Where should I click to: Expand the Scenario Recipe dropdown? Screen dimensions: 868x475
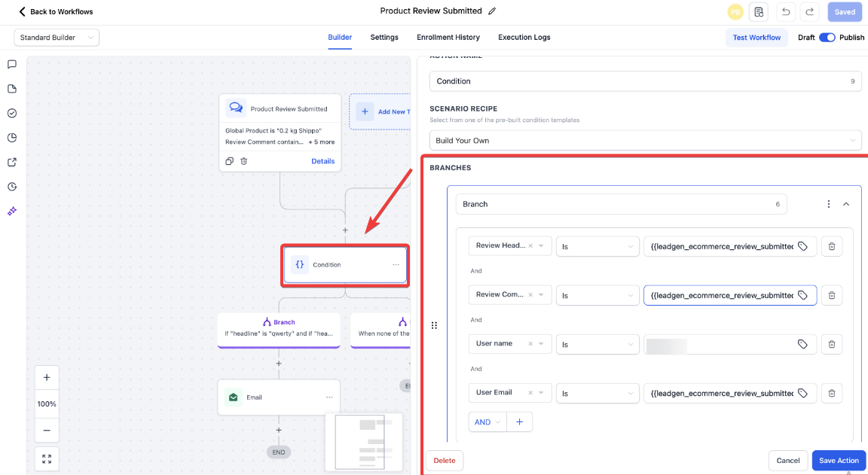click(645, 140)
